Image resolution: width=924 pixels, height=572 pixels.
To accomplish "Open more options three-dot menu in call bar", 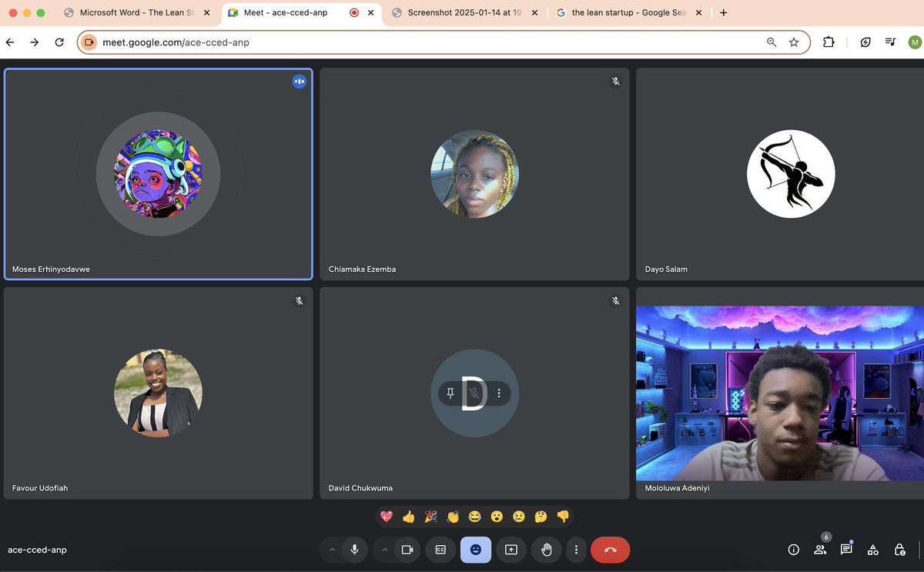I will click(577, 550).
